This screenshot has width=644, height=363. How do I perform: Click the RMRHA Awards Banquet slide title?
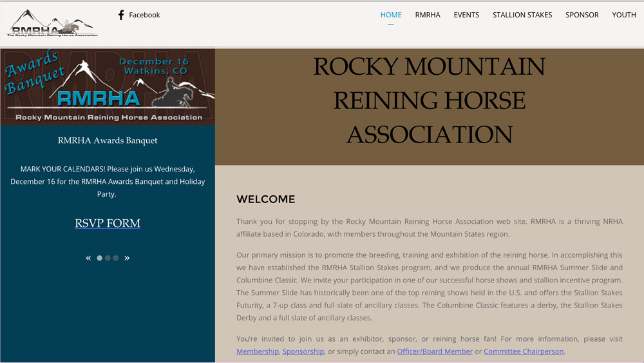(108, 140)
